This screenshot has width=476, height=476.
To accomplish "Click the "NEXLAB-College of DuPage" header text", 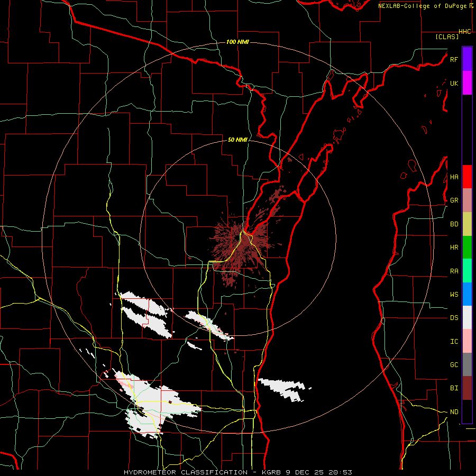I will tap(423, 6).
